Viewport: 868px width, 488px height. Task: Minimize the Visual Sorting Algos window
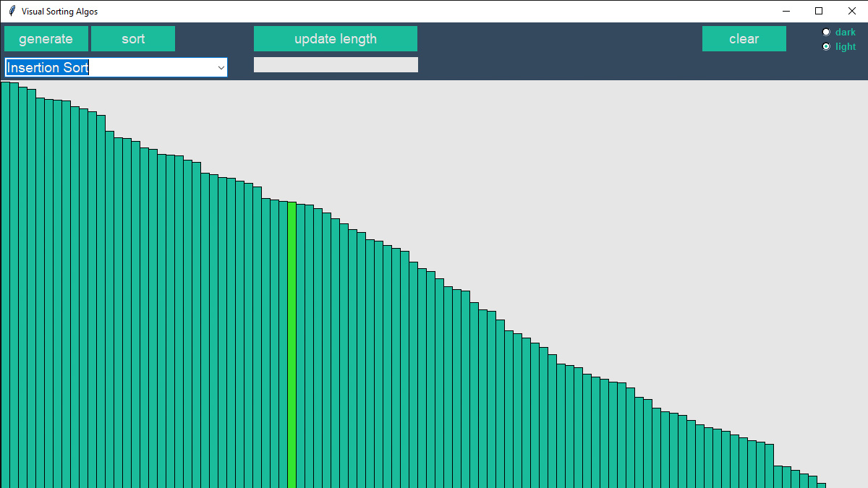[x=786, y=11]
